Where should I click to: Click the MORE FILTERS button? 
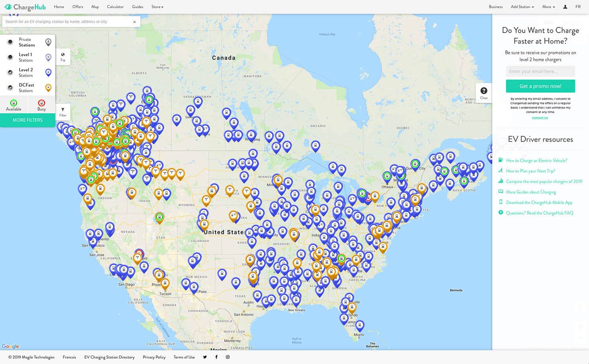pyautogui.click(x=27, y=120)
